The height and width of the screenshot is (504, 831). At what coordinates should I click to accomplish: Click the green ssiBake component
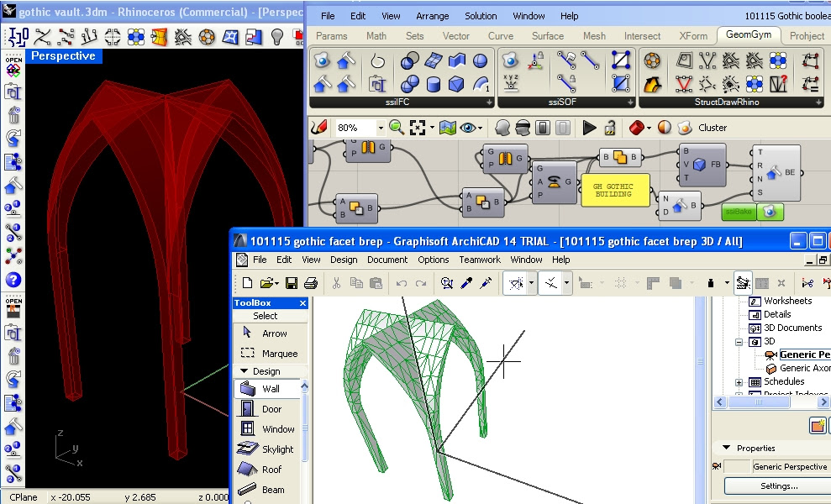coord(739,212)
